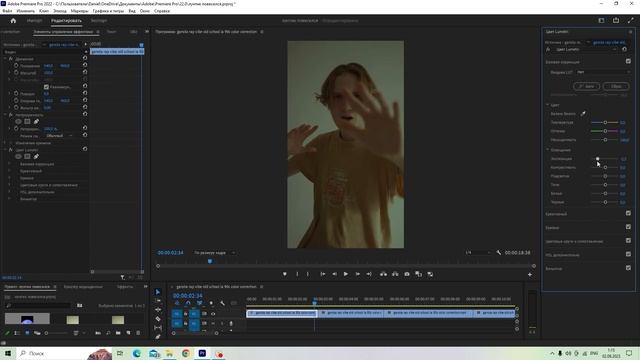This screenshot has width=640, height=360.
Task: Select the second clip in the timeline
Action: point(351,313)
